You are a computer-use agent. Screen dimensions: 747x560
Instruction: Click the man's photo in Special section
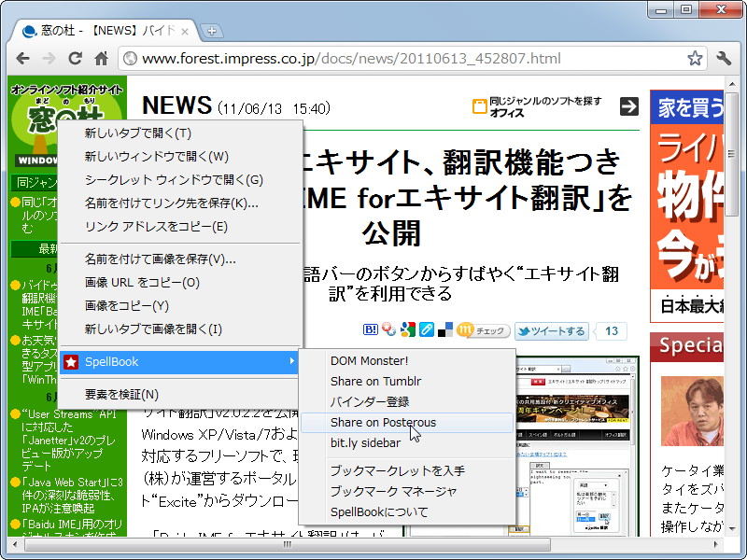(x=692, y=410)
